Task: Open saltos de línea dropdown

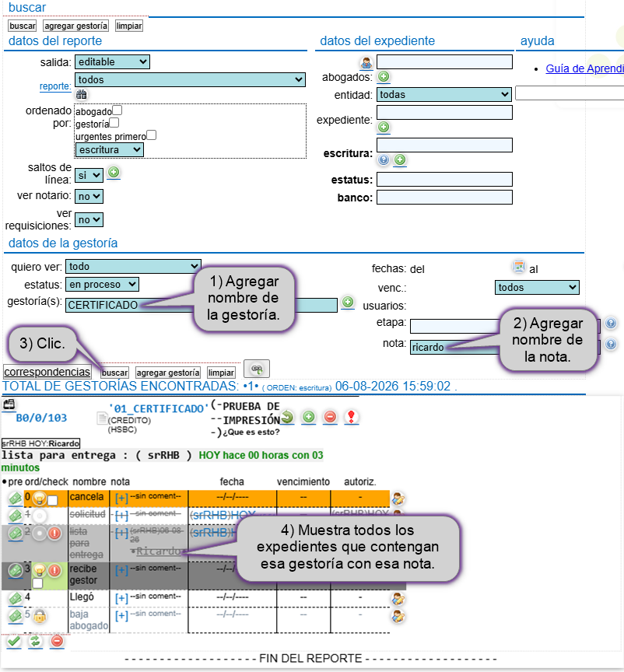Action: click(89, 175)
